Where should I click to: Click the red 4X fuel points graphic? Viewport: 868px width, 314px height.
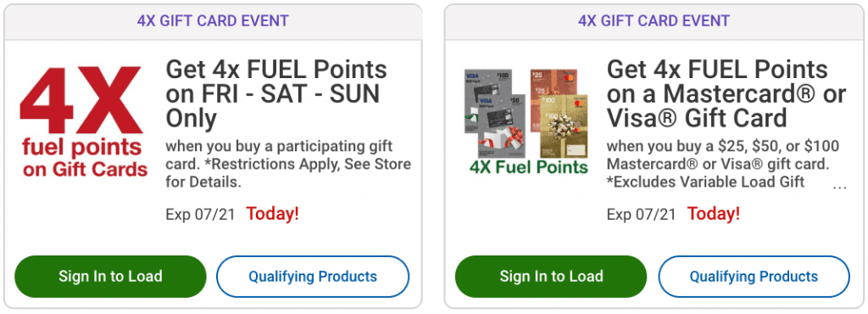point(83,122)
